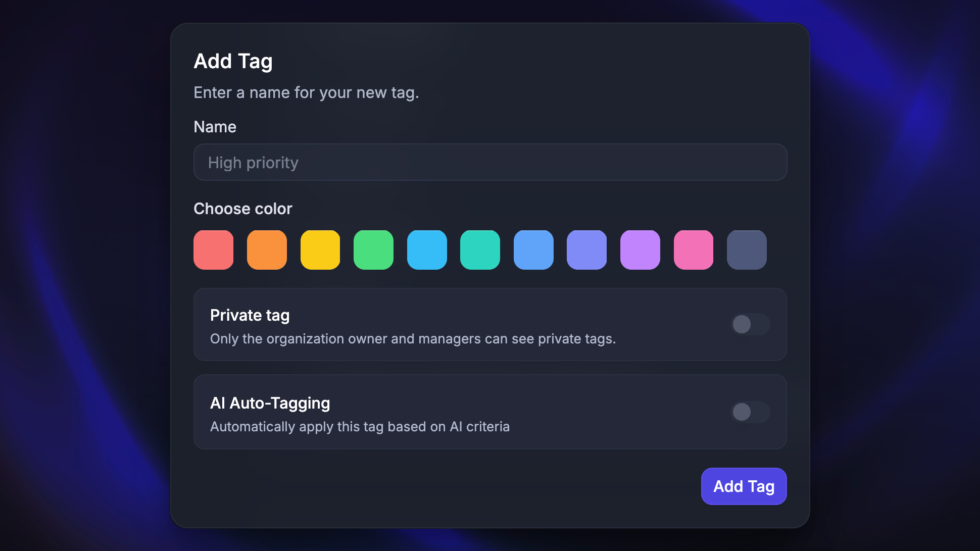
Task: Click the AI Auto-Tagging heading
Action: (x=270, y=403)
